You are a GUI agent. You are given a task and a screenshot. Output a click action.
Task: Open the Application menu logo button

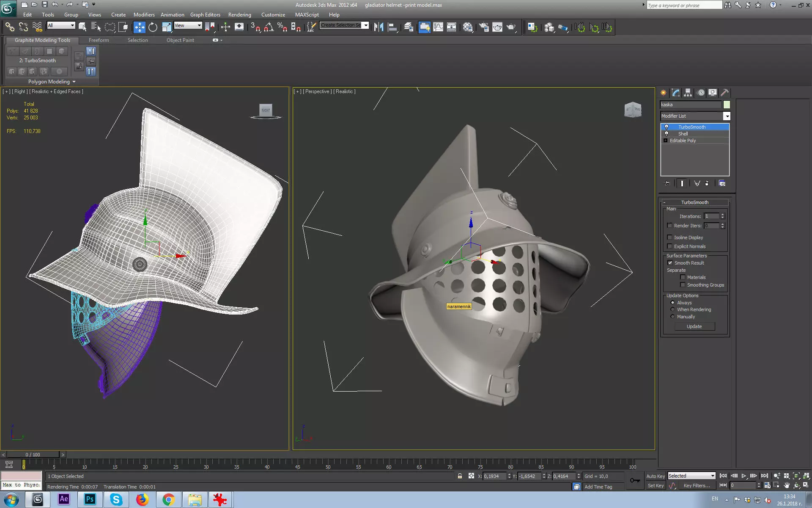tap(8, 8)
